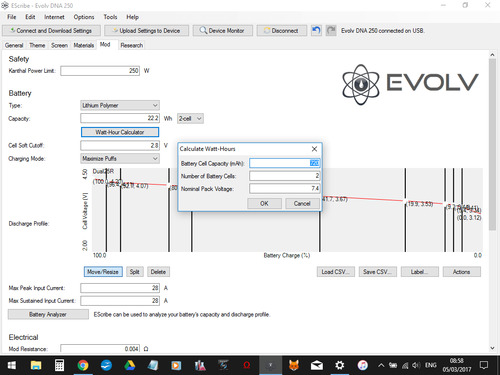Open iTunes icon in the taskbar

362,365
